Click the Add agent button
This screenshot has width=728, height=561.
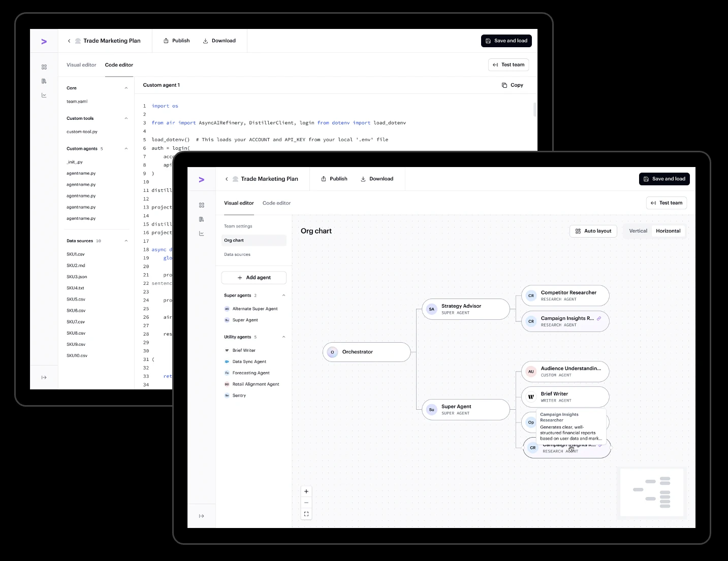tap(254, 278)
